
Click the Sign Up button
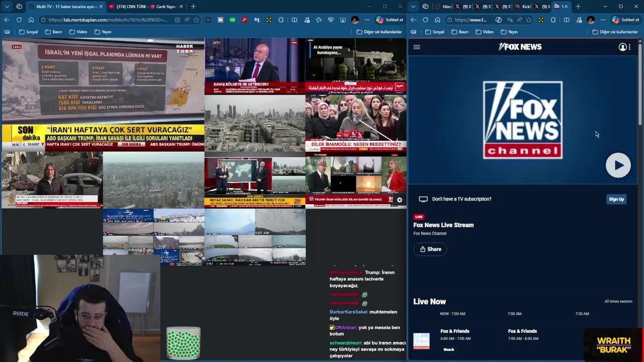click(616, 199)
